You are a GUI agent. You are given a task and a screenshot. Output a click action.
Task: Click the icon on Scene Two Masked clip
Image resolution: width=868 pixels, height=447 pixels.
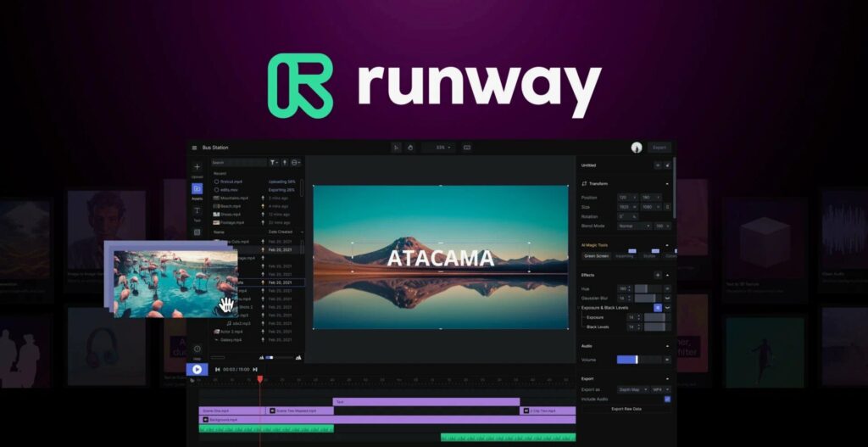272,411
